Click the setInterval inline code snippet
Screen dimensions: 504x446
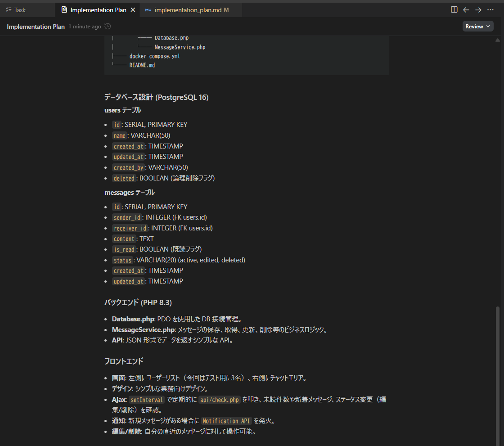(146, 399)
